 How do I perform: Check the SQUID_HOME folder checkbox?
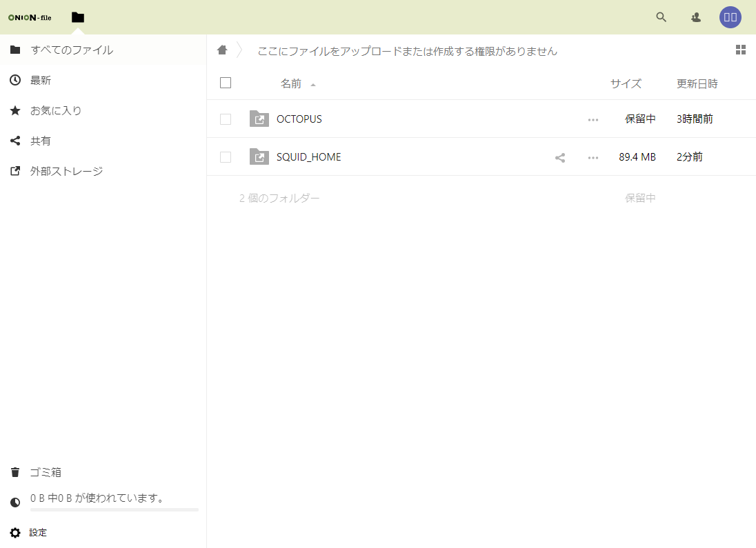click(x=226, y=157)
